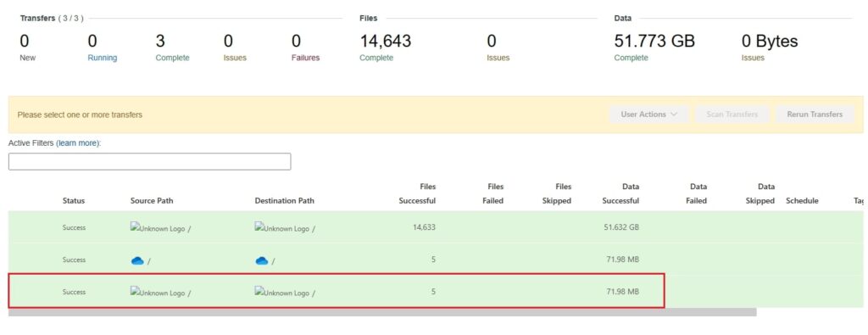Sort by Files Failed column header
This screenshot has height=335, width=868.
492,194
